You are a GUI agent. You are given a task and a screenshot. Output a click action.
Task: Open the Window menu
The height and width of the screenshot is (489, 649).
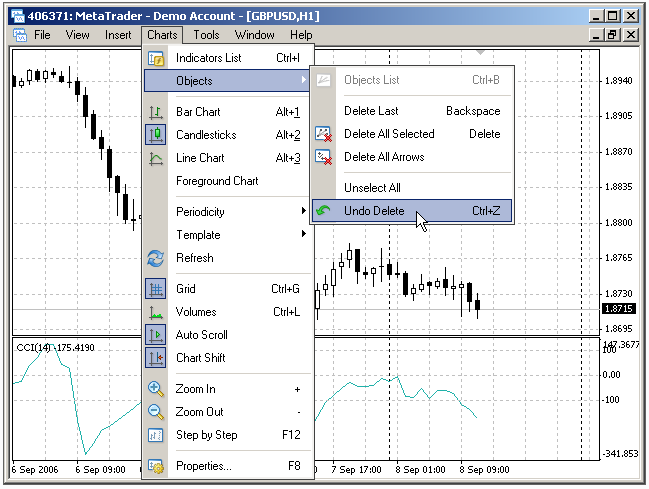click(x=255, y=35)
